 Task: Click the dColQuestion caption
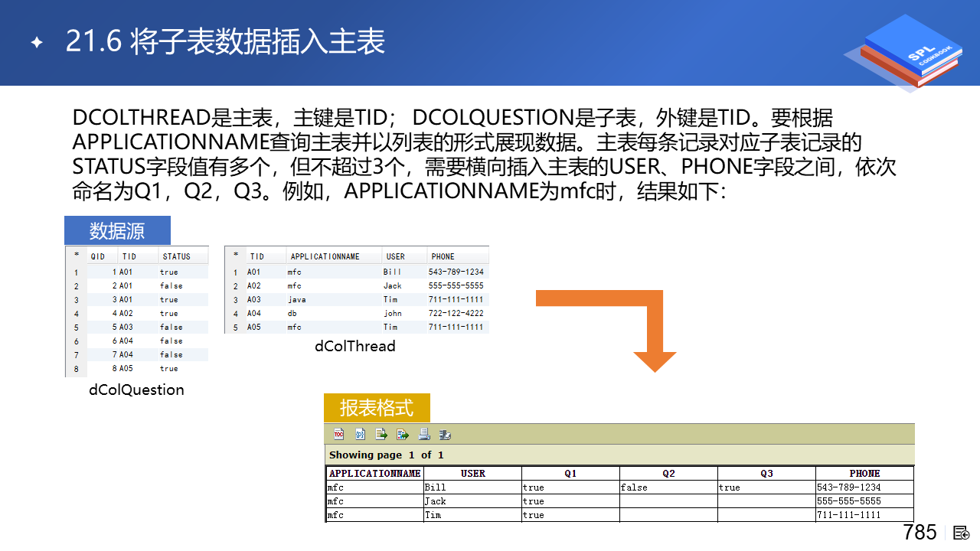[x=136, y=390]
